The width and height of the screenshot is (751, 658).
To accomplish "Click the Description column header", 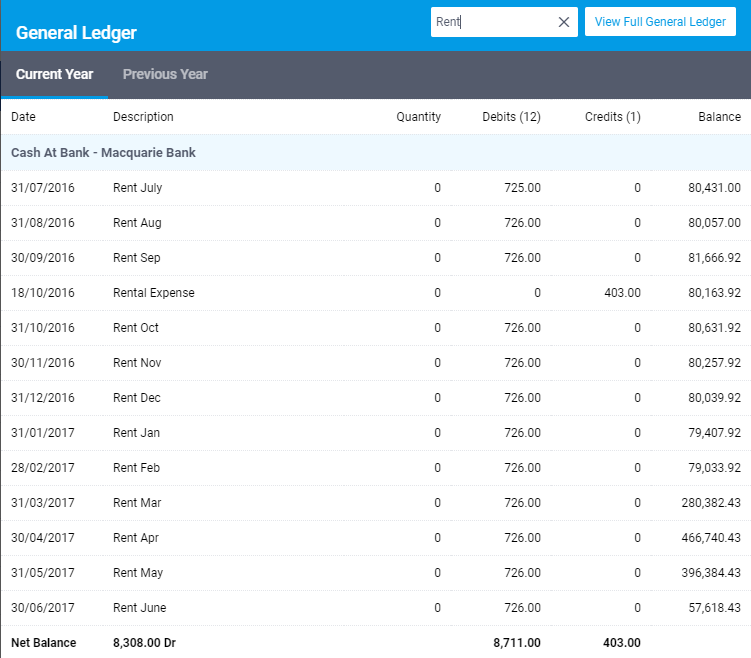I will [143, 117].
